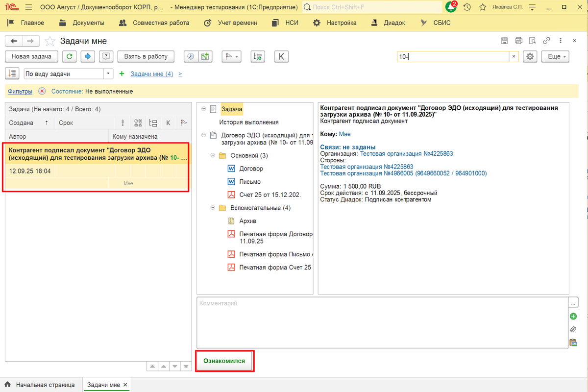Open list settings via gear icon
Image resolution: width=588 pixels, height=392 pixels.
point(530,56)
